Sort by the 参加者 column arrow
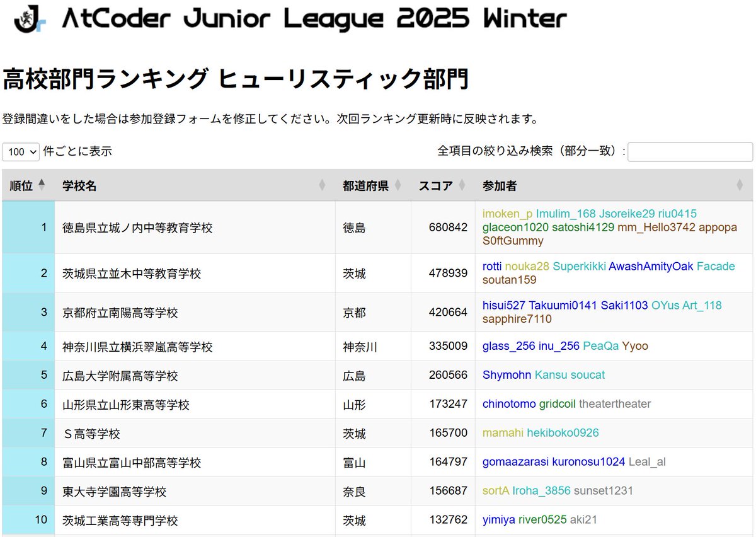 tap(740, 185)
